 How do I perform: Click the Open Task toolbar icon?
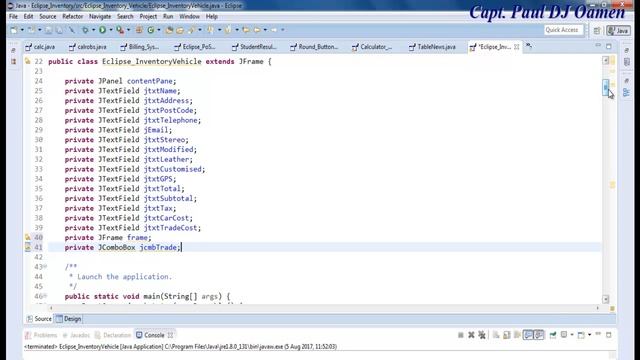click(180, 30)
